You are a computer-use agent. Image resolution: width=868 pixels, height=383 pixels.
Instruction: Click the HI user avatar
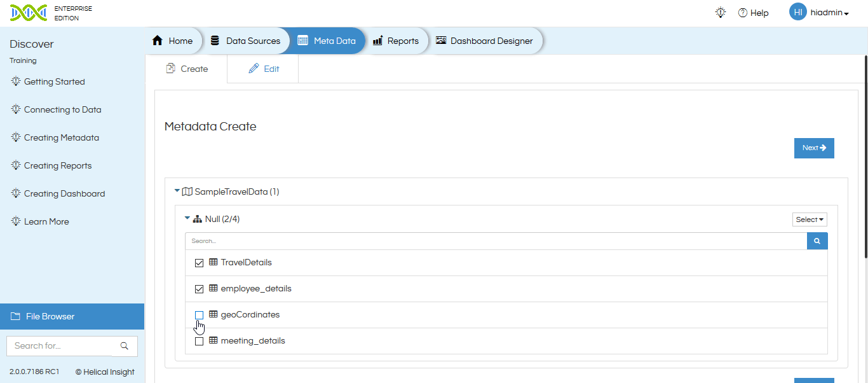point(798,12)
